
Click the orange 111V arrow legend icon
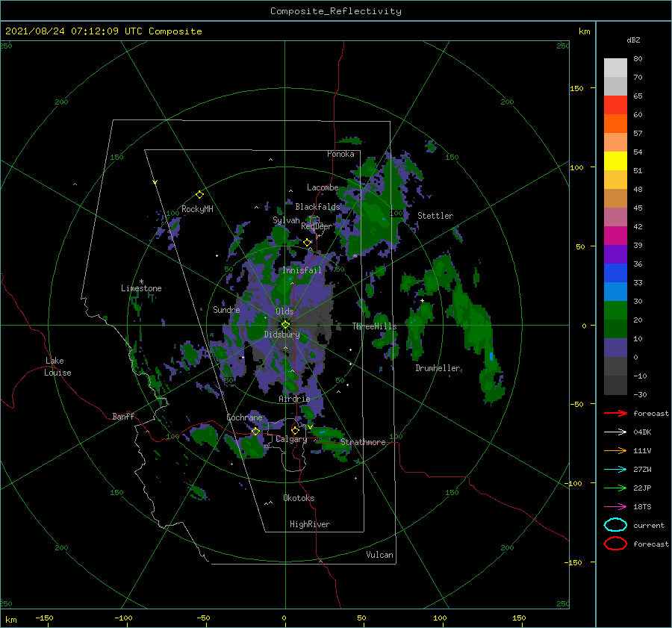(615, 450)
